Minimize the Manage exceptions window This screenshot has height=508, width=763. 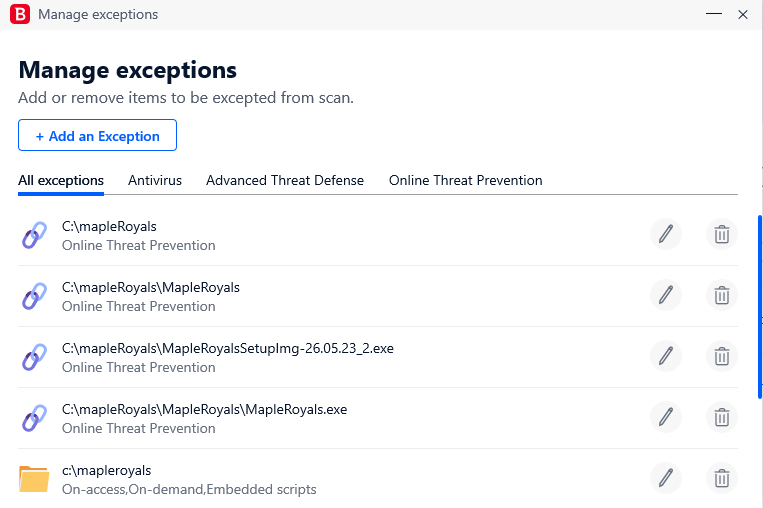tap(714, 14)
